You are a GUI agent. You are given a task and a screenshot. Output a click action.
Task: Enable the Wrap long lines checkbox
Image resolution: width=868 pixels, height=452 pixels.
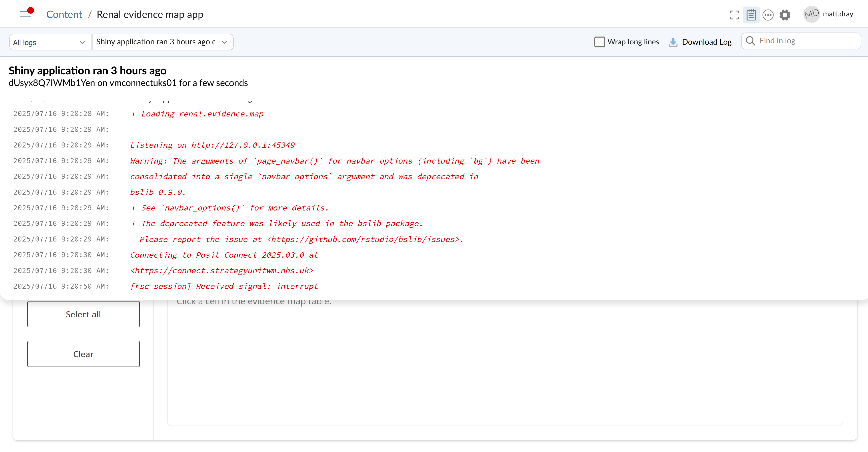point(599,42)
